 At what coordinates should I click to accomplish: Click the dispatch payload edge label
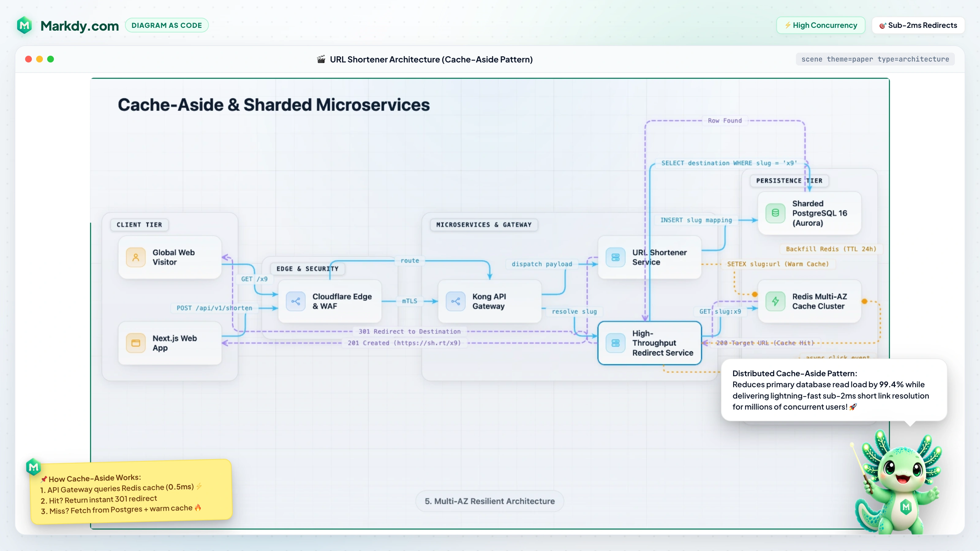(542, 264)
